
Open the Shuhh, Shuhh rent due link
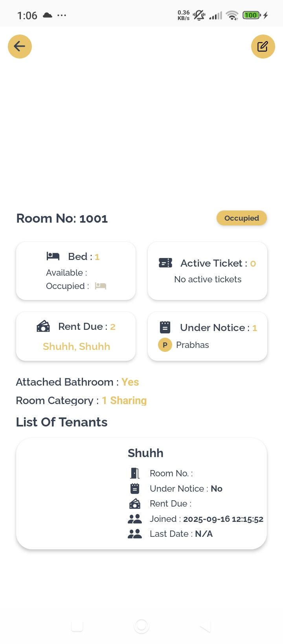76,346
